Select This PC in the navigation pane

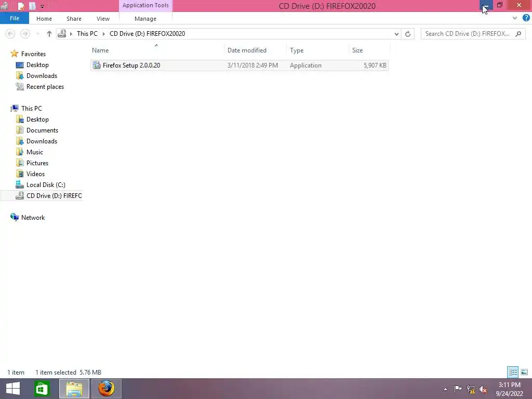tap(31, 108)
